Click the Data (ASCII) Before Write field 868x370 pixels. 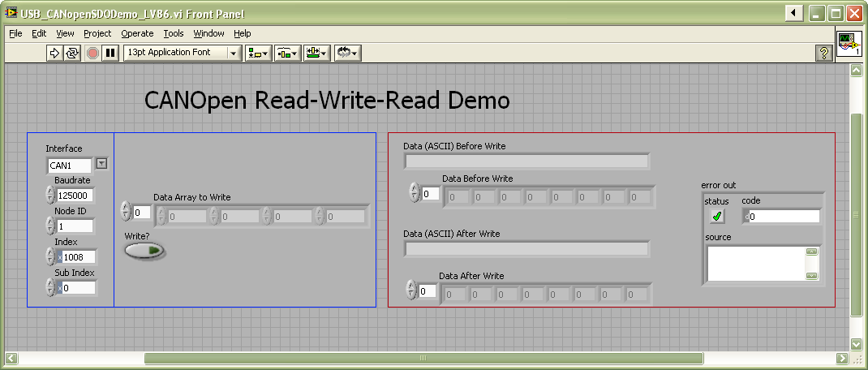pos(526,161)
